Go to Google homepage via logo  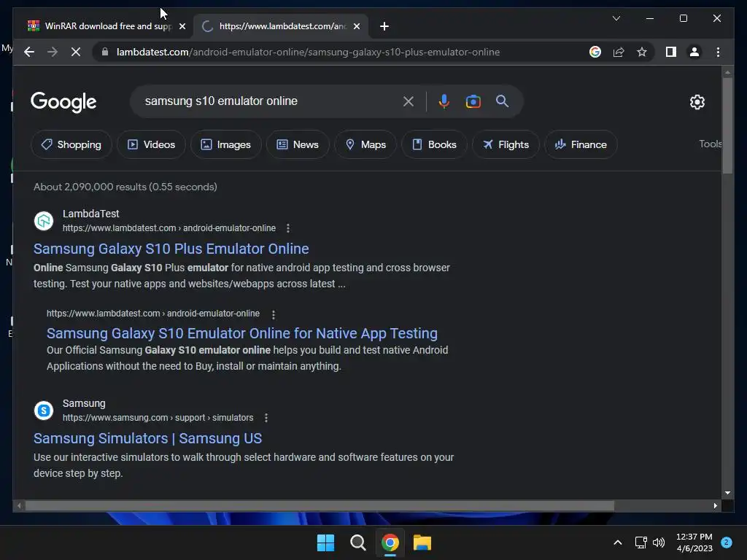(63, 102)
